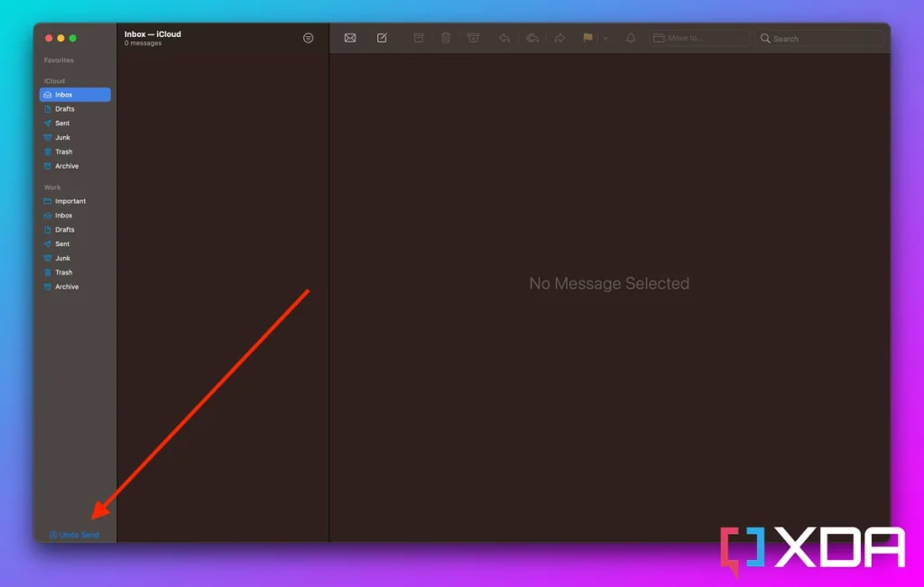Click the Inbox — iCloud title

[152, 34]
